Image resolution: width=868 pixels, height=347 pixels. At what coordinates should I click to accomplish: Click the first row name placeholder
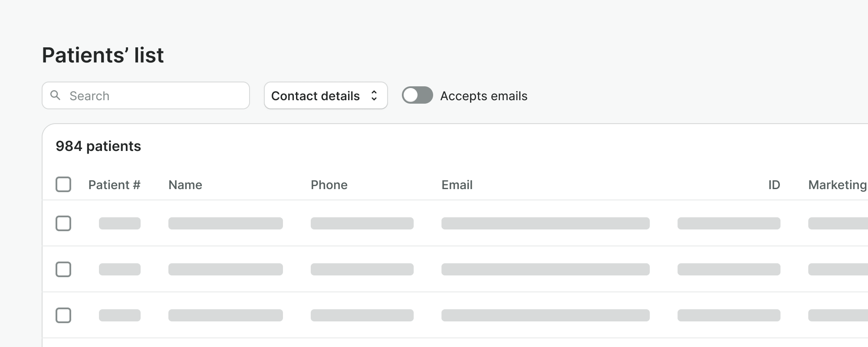(225, 223)
